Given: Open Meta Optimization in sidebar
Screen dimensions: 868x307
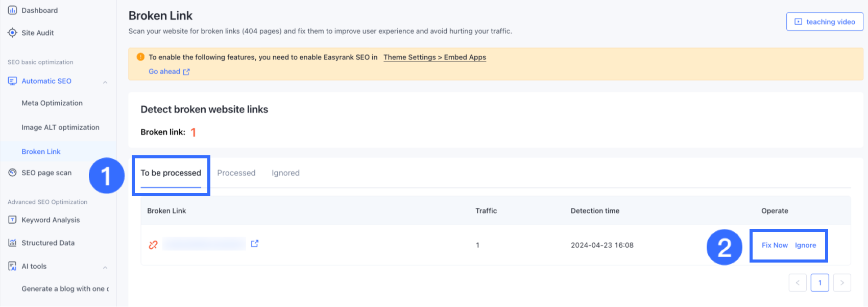Looking at the screenshot, I should point(52,103).
